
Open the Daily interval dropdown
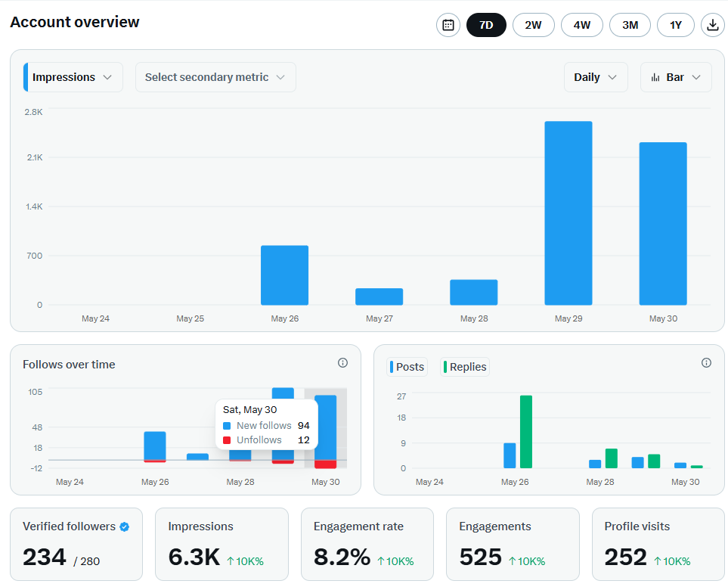coord(596,77)
